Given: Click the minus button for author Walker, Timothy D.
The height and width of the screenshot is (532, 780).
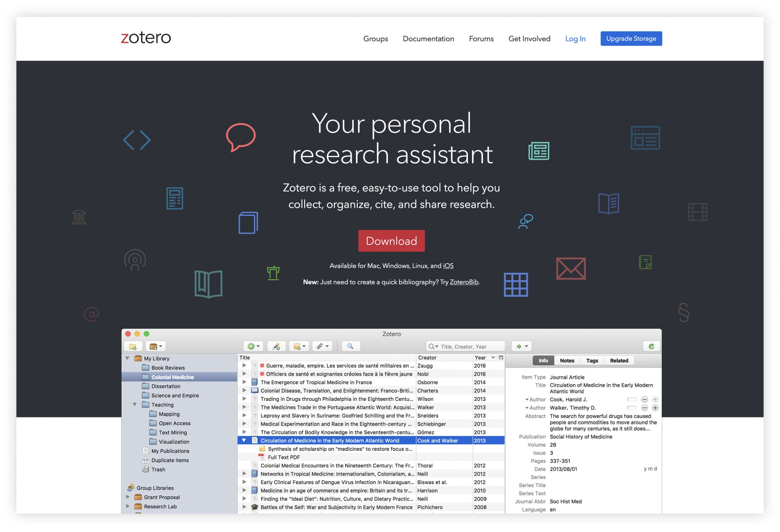Looking at the screenshot, I should (x=644, y=408).
